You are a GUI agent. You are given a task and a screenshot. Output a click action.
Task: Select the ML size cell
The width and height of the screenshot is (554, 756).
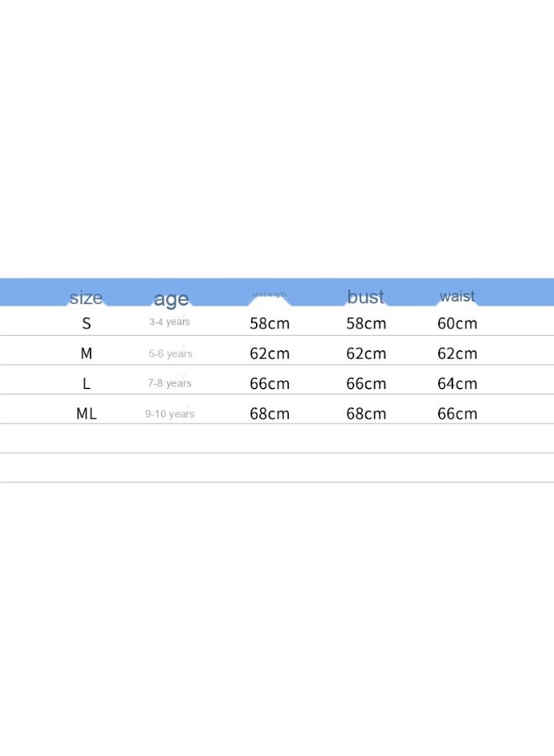coord(86,413)
